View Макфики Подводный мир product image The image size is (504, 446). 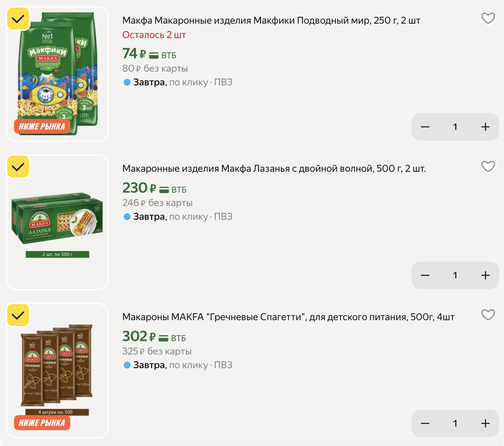click(58, 74)
